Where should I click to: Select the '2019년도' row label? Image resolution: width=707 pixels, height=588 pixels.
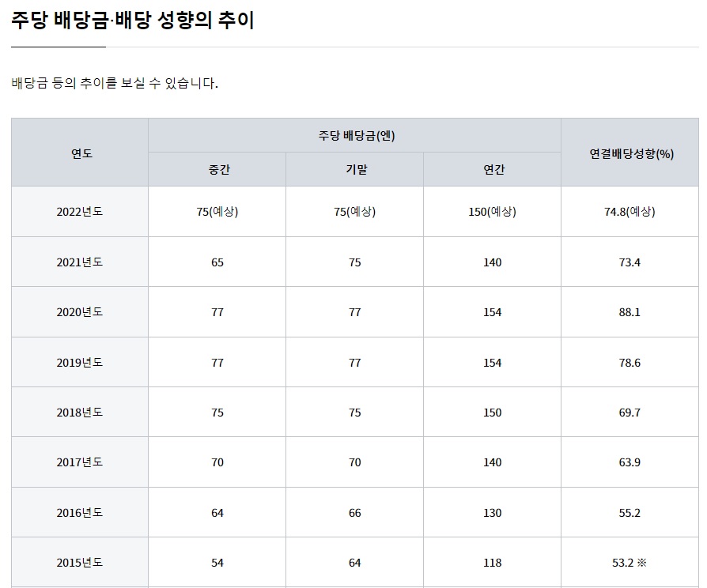[80, 362]
